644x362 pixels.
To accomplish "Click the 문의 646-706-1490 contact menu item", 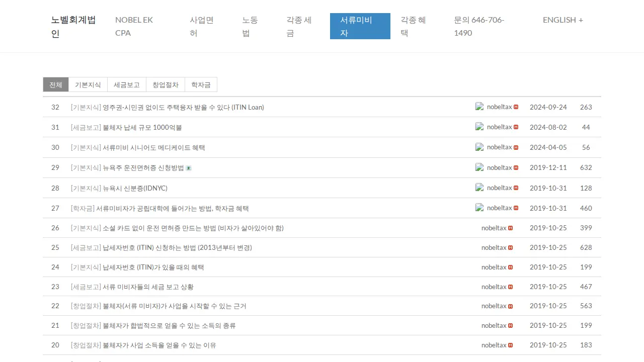I will click(x=488, y=26).
